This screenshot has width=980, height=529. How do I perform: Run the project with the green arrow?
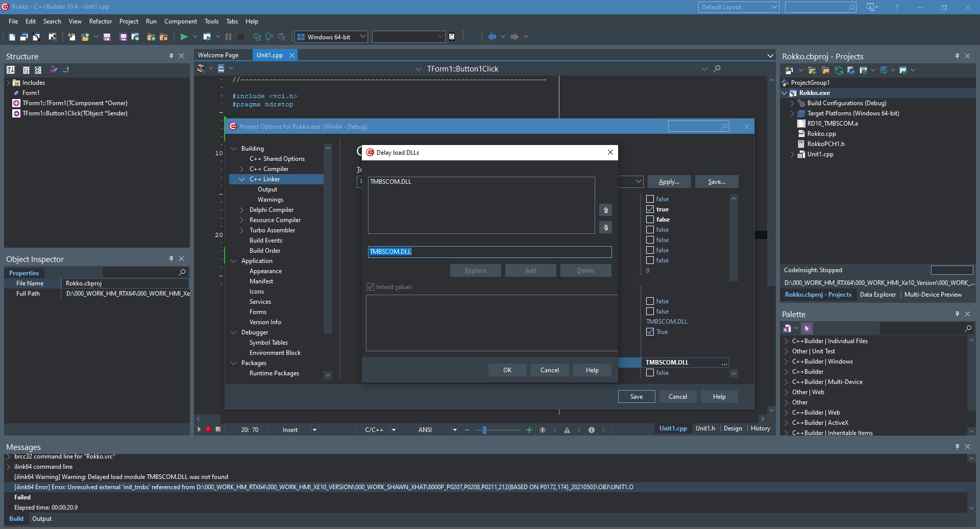184,37
